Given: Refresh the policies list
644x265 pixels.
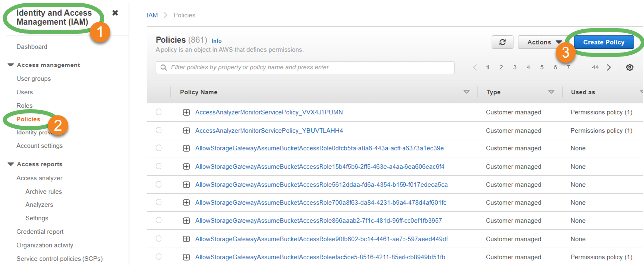Looking at the screenshot, I should (x=502, y=42).
